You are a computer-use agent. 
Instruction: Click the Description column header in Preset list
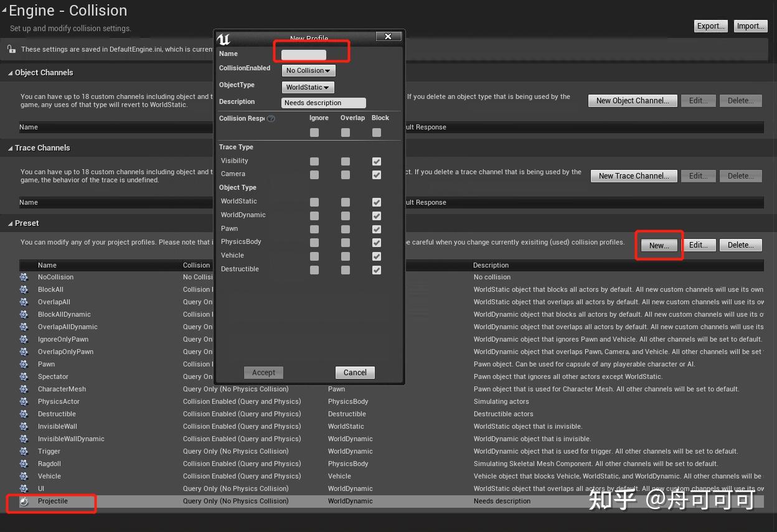[x=491, y=265]
